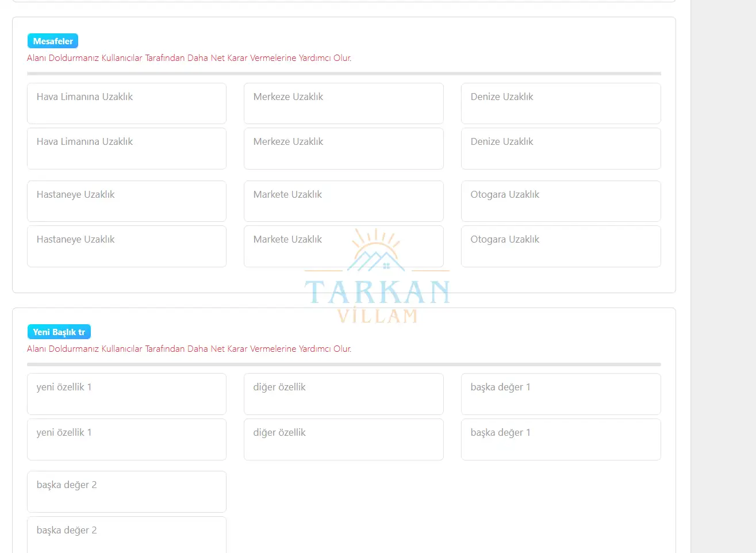Click the lower Otogara Uzaklık field
The height and width of the screenshot is (553, 756).
(561, 246)
